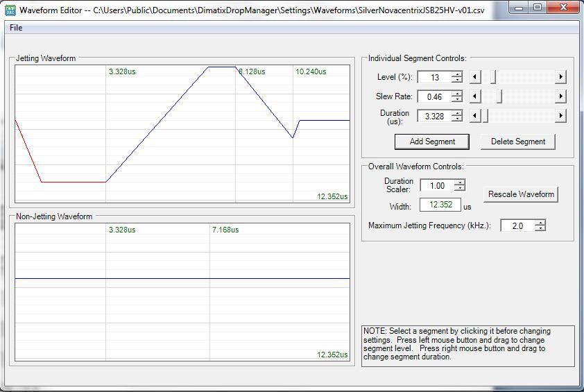Viewport: 584px width, 392px height.
Task: Click the 8.128us marker in Jetting Waveform
Action: pyautogui.click(x=252, y=71)
